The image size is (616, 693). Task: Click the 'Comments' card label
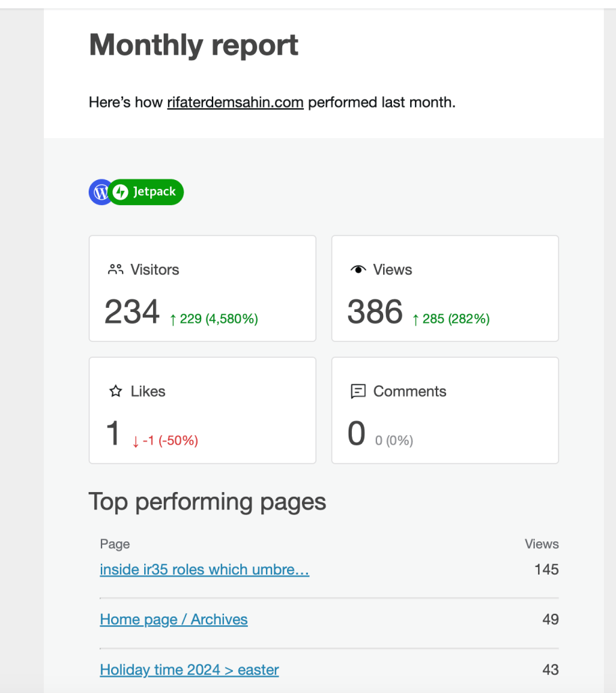pos(410,392)
